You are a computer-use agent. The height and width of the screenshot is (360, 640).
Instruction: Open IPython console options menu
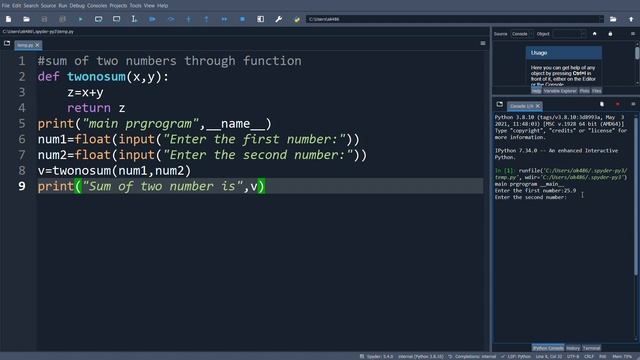[x=633, y=104]
